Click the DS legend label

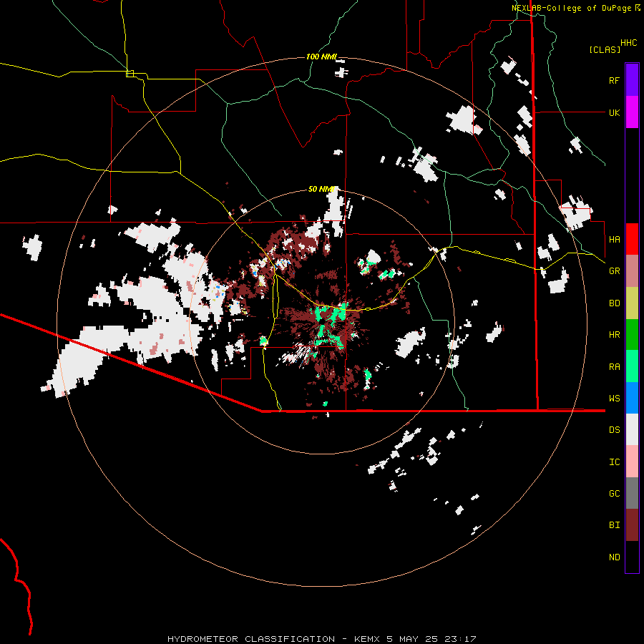[614, 430]
